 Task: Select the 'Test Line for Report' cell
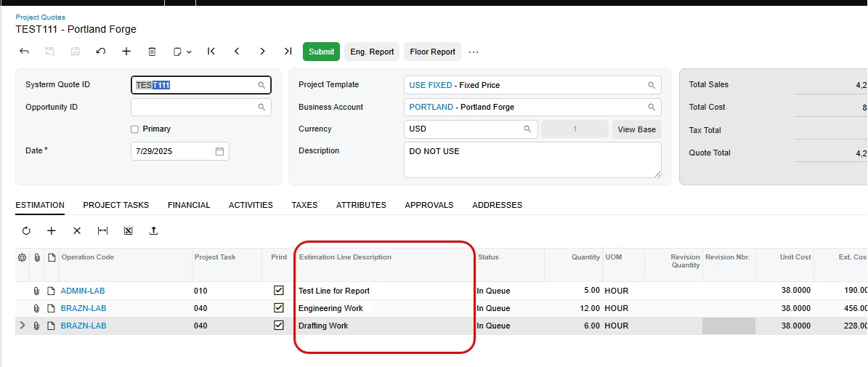(385, 291)
